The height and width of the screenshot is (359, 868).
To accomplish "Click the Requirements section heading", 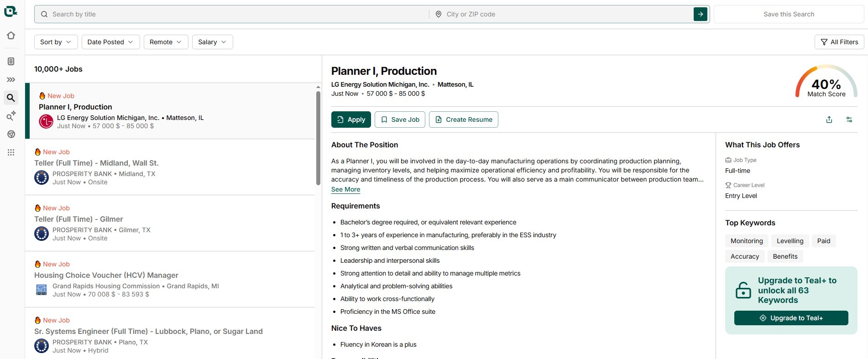I will 356,206.
